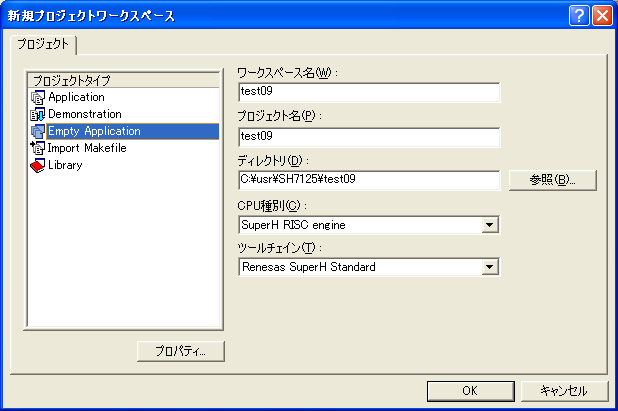Select the Demonstration text label in list
This screenshot has width=618, height=411.
[85, 115]
